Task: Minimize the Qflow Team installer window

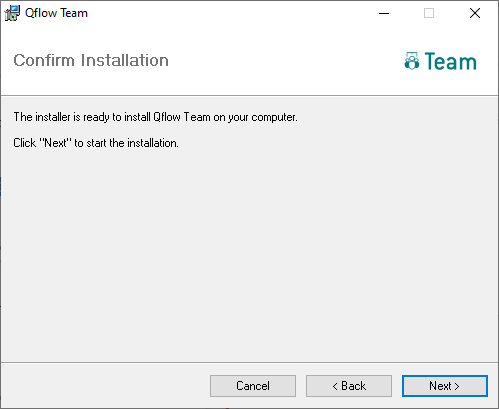Action: 384,13
